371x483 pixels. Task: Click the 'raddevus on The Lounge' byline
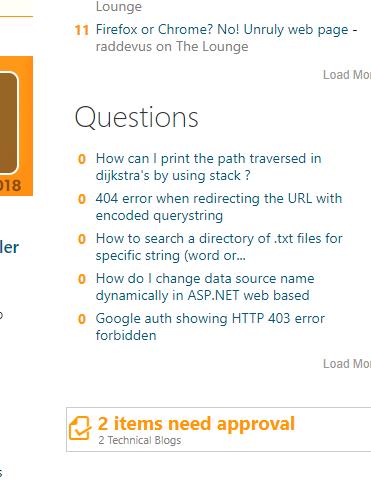click(x=172, y=47)
